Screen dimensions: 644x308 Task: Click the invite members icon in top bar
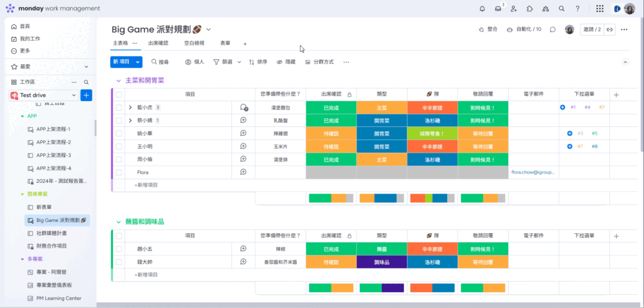click(x=514, y=9)
